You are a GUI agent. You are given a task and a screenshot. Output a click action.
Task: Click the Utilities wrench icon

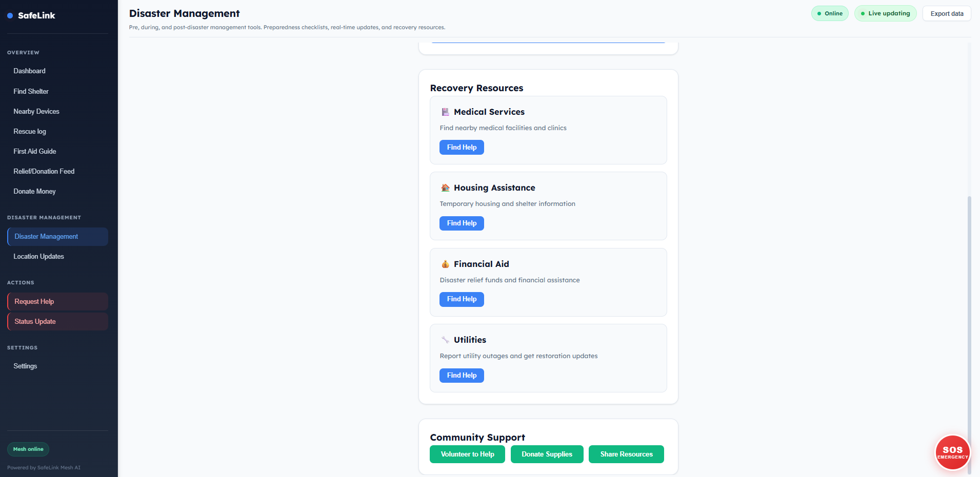[445, 340]
